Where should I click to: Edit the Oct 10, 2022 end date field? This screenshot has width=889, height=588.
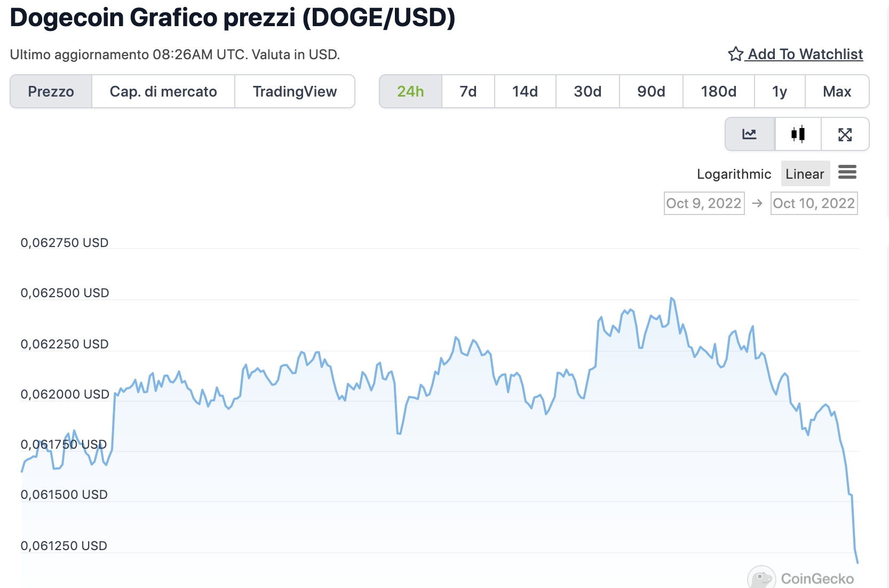click(x=814, y=203)
